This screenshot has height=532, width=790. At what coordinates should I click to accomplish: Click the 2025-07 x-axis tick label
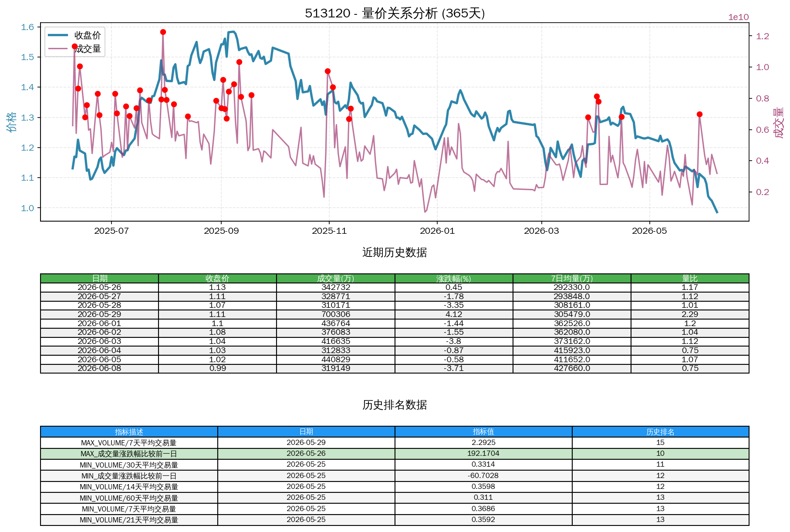click(x=111, y=231)
